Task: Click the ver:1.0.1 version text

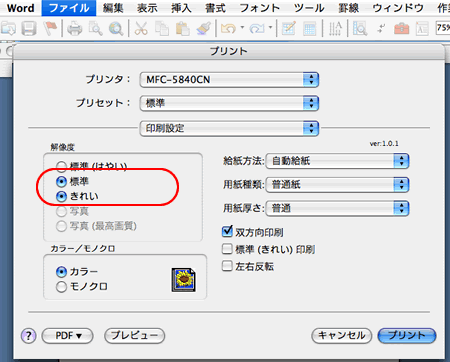Action: point(384,144)
